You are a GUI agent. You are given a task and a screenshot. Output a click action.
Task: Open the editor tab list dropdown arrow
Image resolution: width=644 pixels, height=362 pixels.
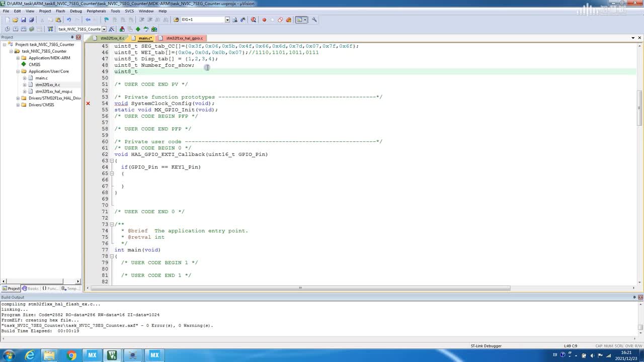(633, 38)
